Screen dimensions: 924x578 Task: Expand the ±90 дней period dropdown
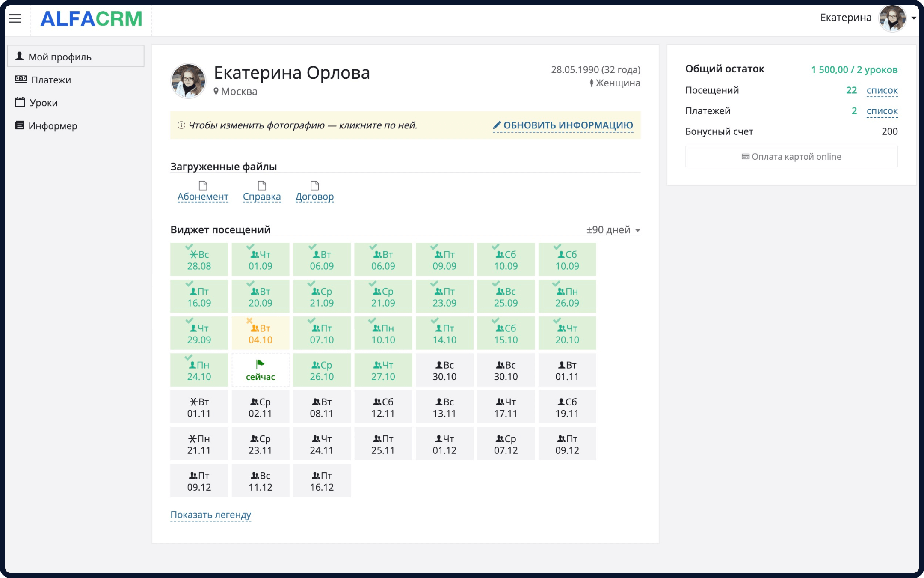tap(612, 230)
